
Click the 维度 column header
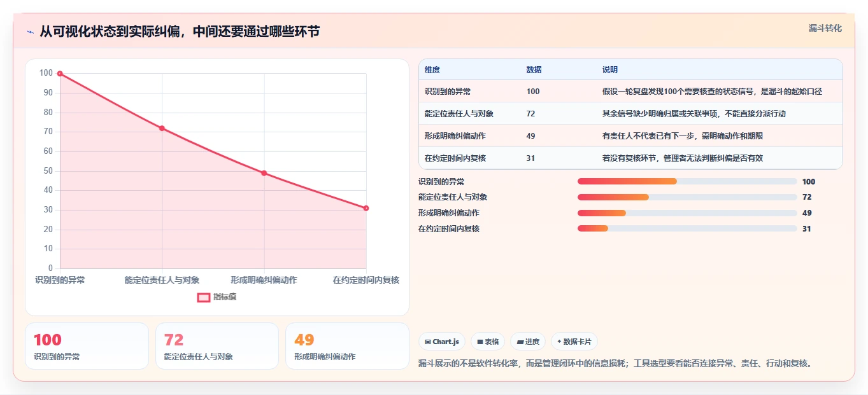click(432, 69)
